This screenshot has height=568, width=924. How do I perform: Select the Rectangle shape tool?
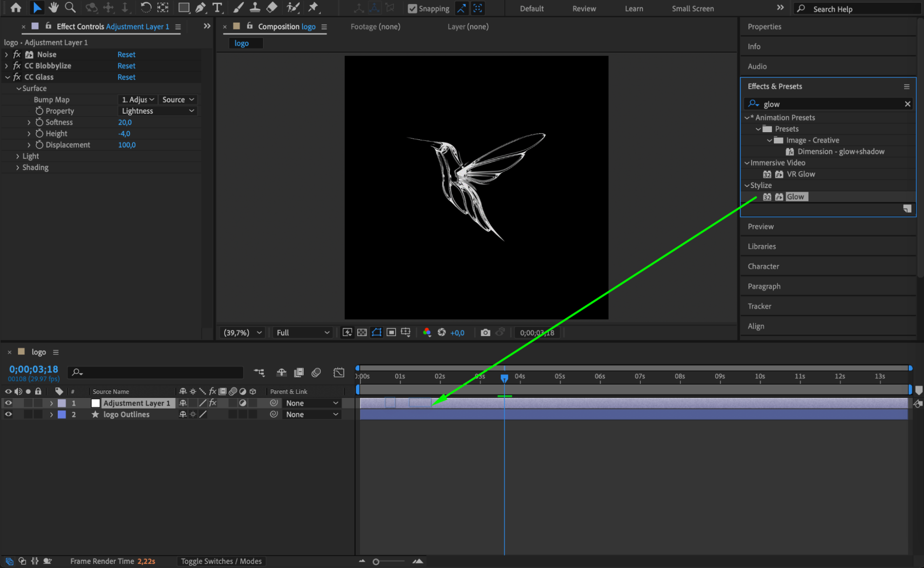(184, 7)
